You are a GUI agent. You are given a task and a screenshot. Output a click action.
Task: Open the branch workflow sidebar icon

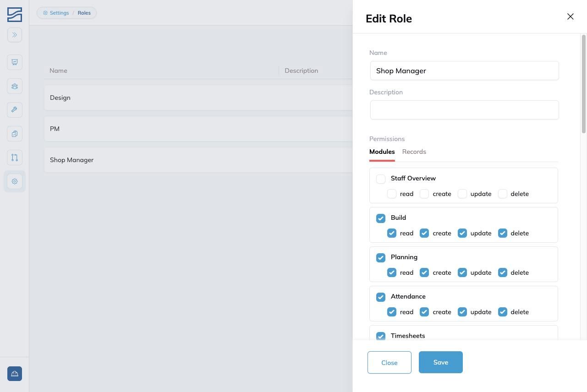[x=15, y=158]
